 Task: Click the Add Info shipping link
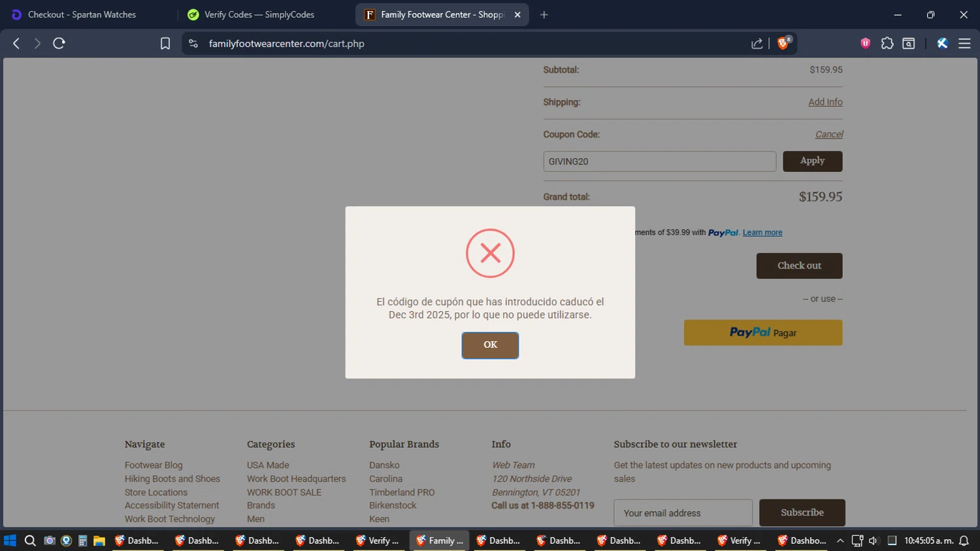[x=825, y=102]
